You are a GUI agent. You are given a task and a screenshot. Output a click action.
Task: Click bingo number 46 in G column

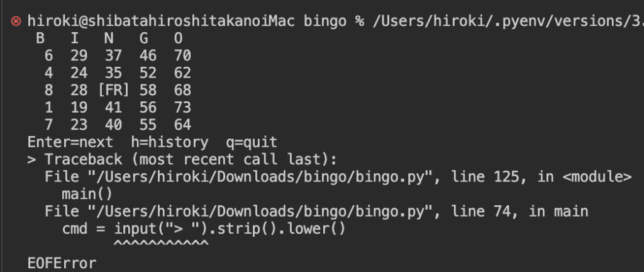click(148, 56)
